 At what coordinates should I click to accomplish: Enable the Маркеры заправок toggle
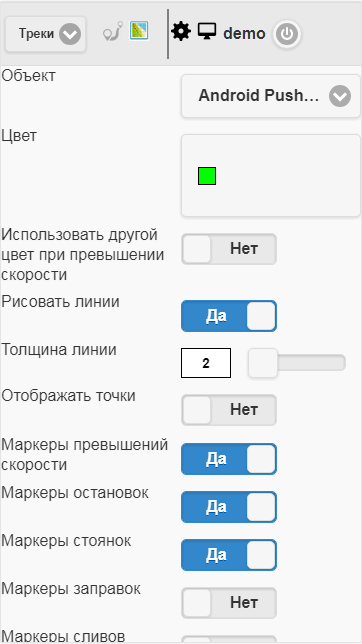(229, 603)
